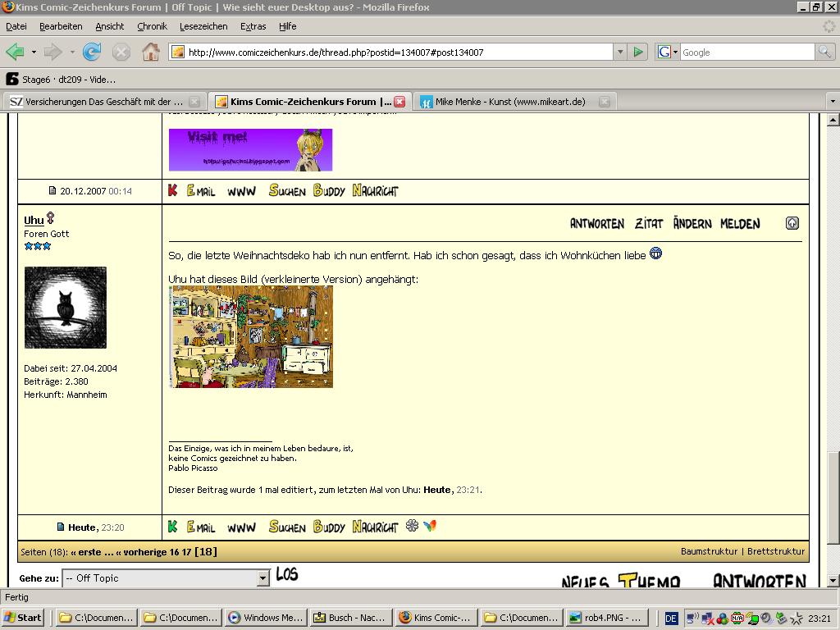840x630 pixels.
Task: Click the scroll-to-top arrow icon in post
Action: pos(792,223)
